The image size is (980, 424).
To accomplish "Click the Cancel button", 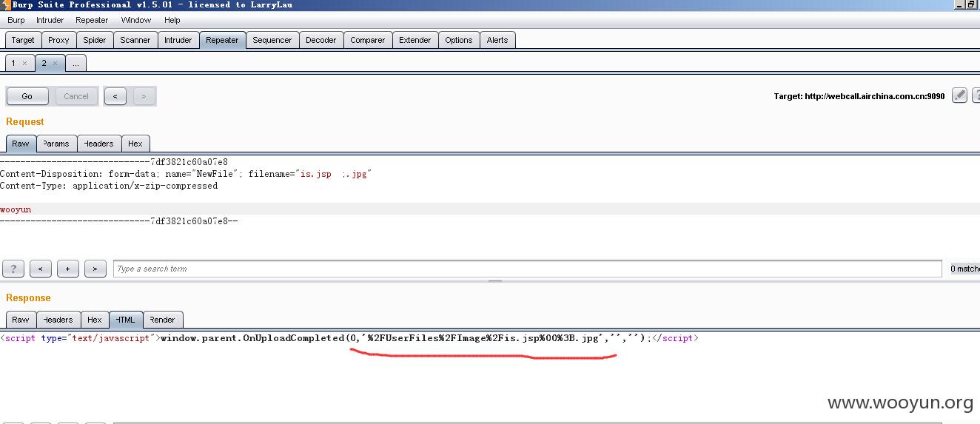I will [x=76, y=96].
